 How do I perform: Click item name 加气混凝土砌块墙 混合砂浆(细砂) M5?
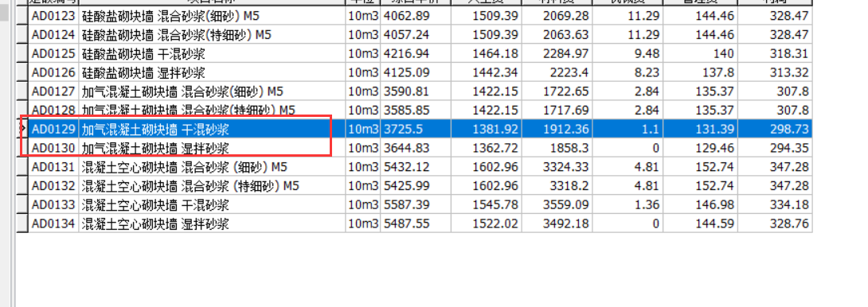(x=182, y=91)
